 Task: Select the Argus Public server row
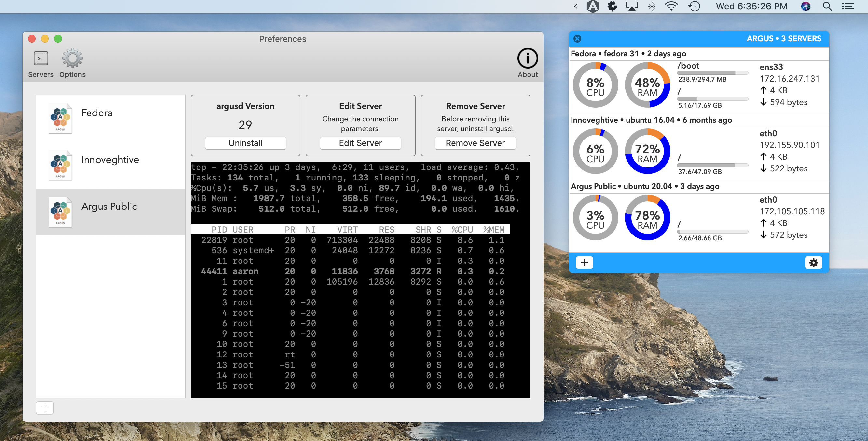click(111, 212)
